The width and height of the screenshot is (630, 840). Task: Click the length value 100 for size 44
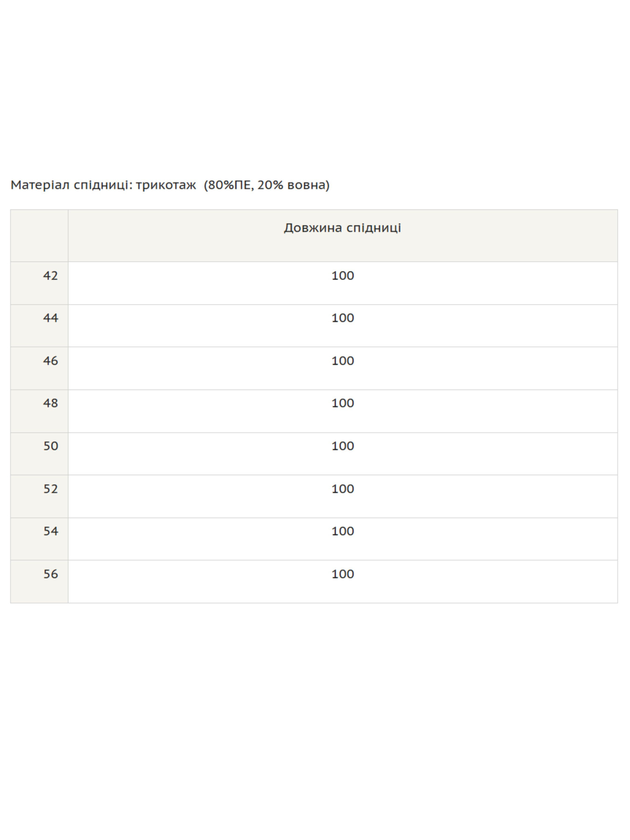[343, 318]
